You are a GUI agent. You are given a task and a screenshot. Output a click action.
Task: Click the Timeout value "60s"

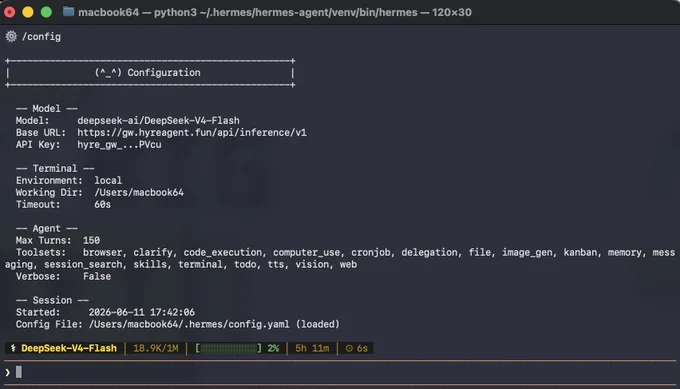(102, 204)
